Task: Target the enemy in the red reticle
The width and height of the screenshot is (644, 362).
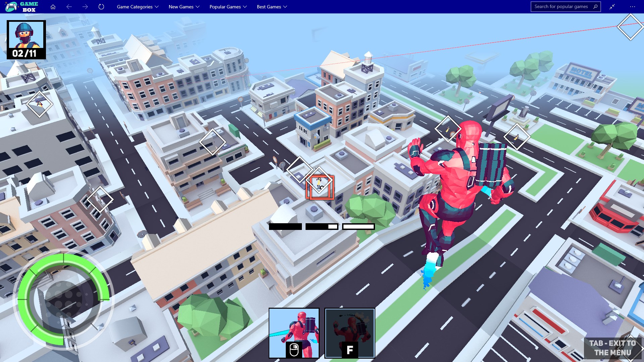Action: tap(320, 187)
